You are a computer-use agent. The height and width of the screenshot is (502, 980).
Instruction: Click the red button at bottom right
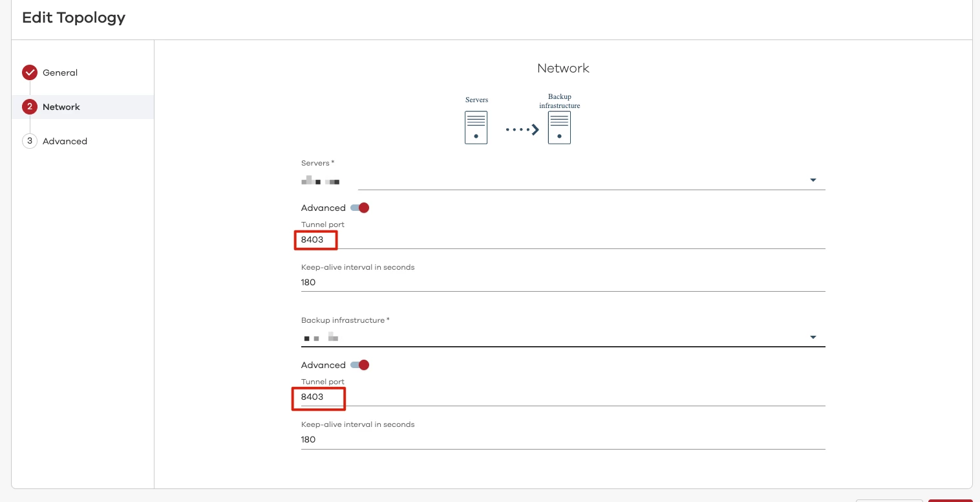tap(950, 500)
